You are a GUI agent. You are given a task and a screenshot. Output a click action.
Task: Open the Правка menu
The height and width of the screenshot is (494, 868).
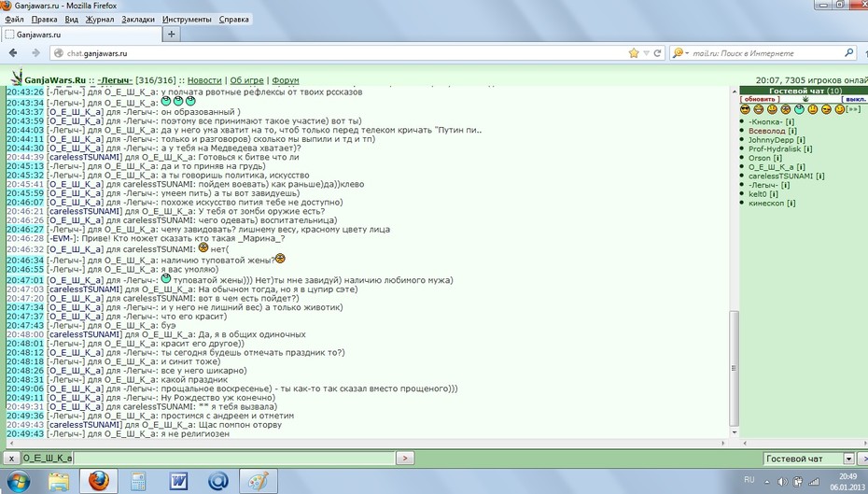[x=44, y=20]
